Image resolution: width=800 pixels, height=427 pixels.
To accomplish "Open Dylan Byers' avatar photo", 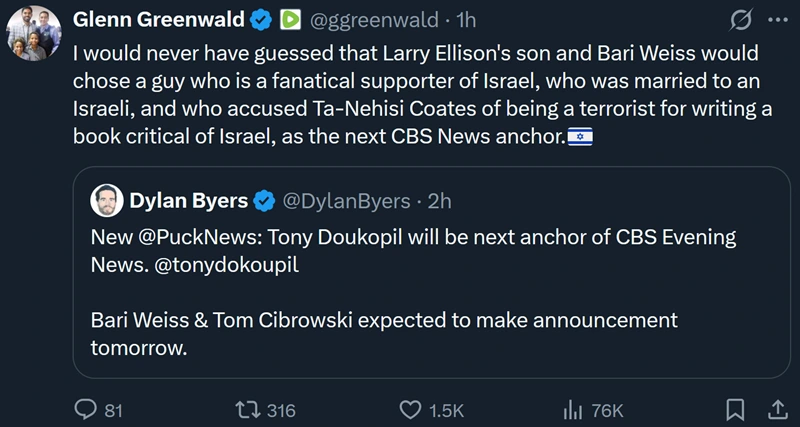I will coord(106,201).
